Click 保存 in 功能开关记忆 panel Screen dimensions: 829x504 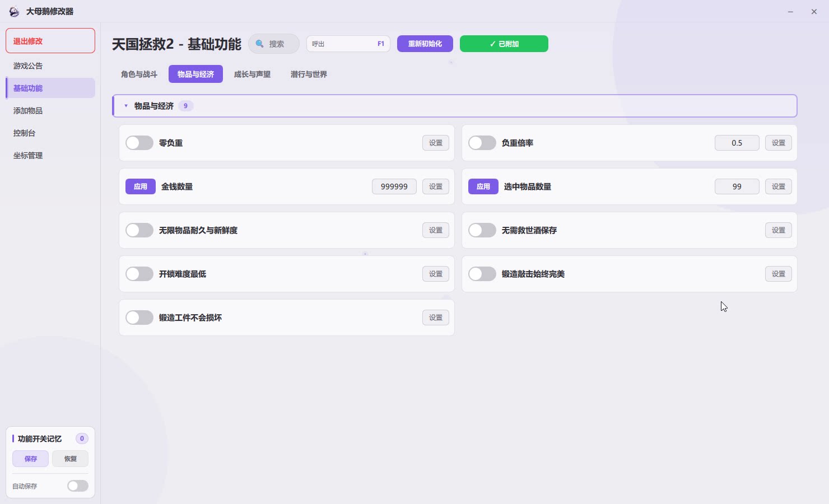31,459
